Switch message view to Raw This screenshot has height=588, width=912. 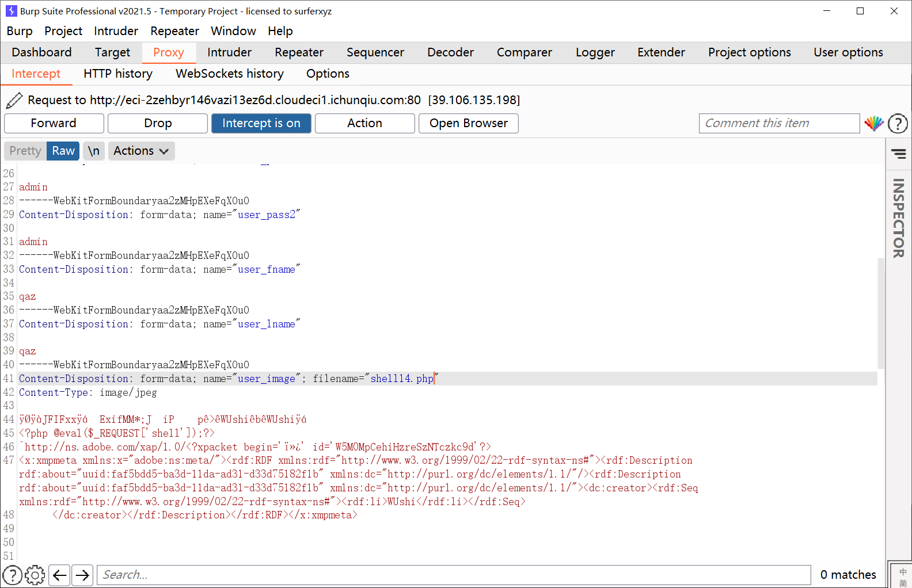63,151
